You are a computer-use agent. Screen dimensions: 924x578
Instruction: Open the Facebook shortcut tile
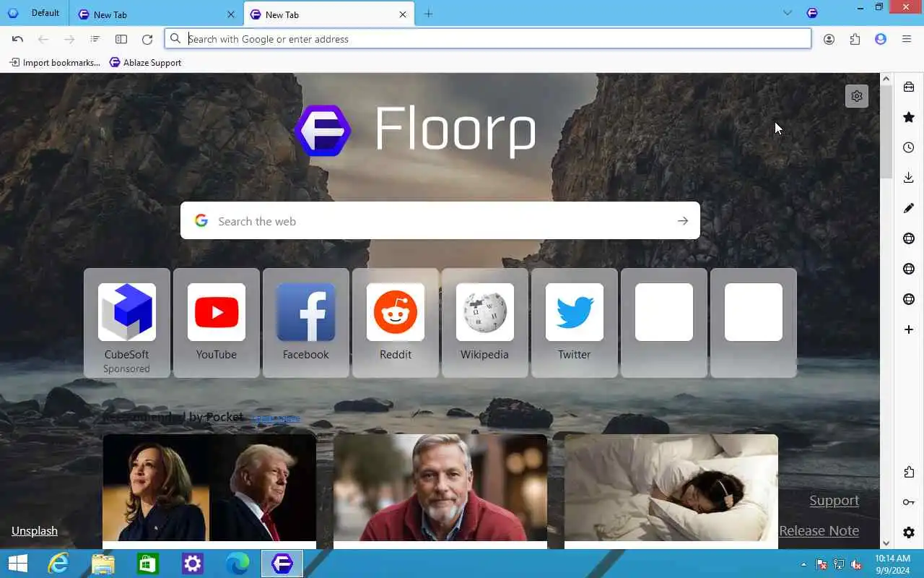(x=306, y=323)
